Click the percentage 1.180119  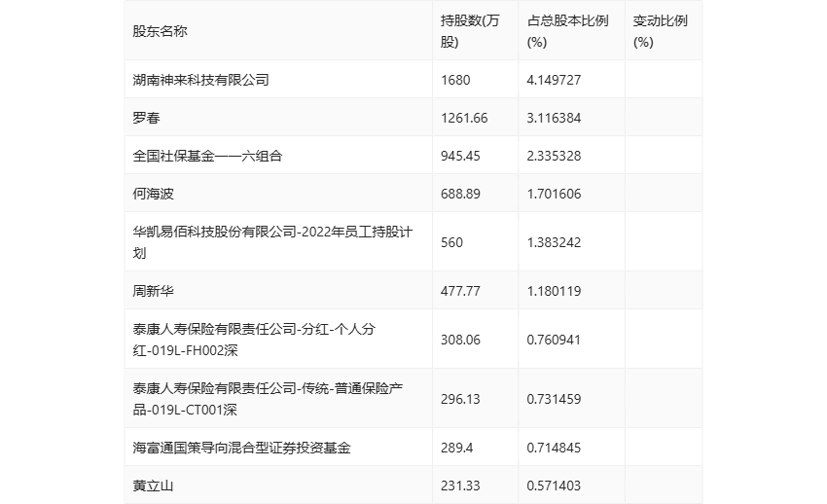(554, 291)
